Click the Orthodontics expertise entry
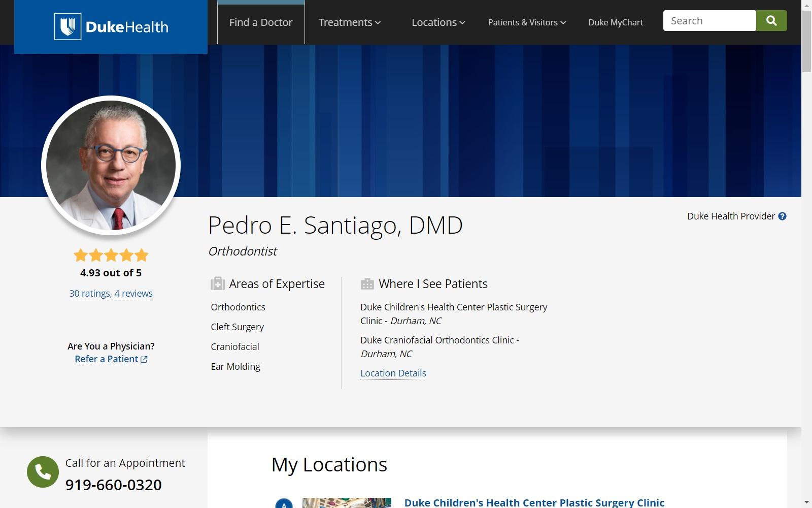This screenshot has width=812, height=508. [238, 307]
